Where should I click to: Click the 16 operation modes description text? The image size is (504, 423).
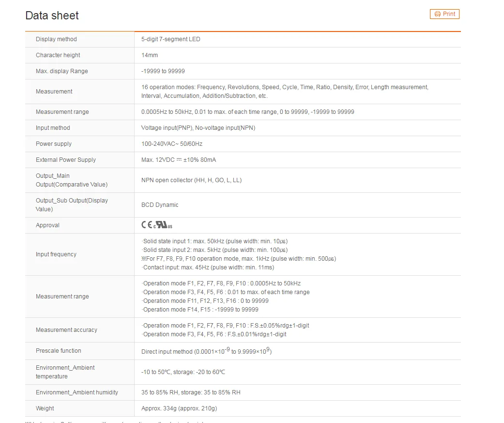pos(285,92)
